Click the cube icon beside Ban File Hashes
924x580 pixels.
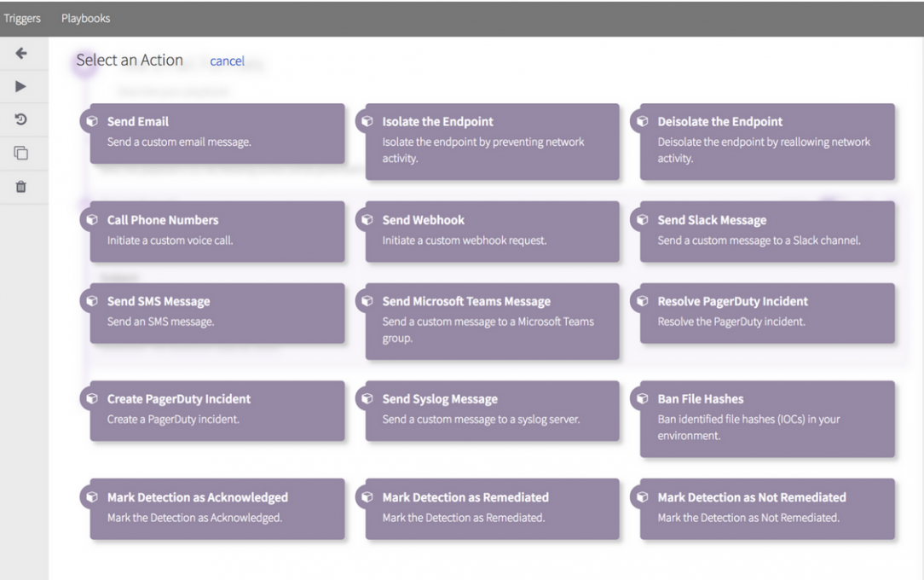point(642,399)
